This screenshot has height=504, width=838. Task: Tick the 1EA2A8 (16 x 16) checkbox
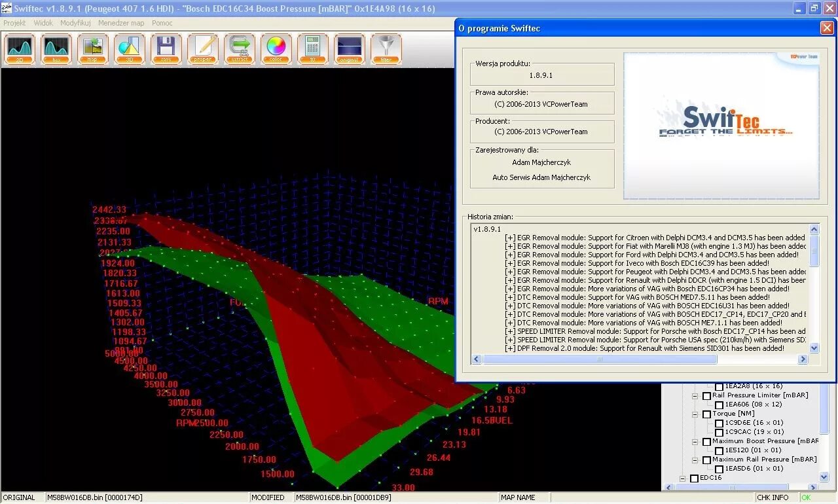(719, 386)
